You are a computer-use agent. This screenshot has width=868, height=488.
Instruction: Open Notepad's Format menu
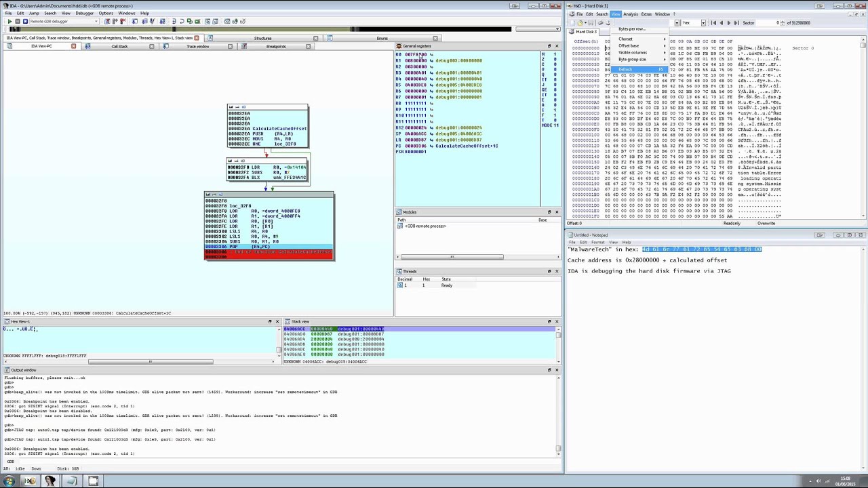tap(597, 243)
